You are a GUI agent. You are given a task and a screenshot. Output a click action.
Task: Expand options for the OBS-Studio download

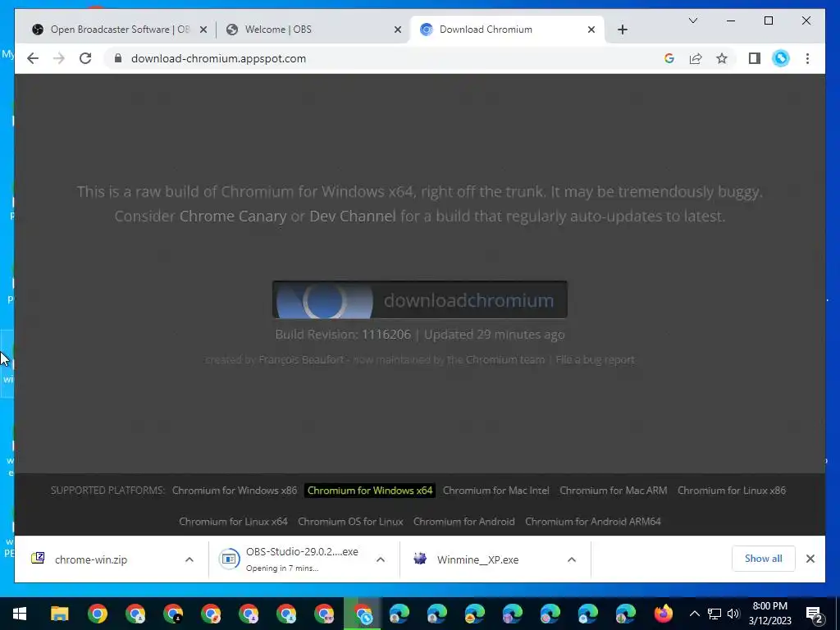(x=381, y=559)
